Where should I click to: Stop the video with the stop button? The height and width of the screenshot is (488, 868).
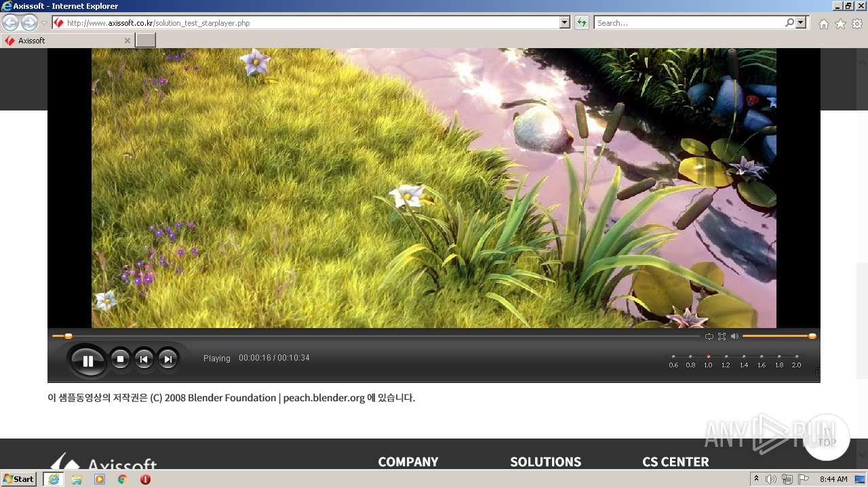coord(120,359)
